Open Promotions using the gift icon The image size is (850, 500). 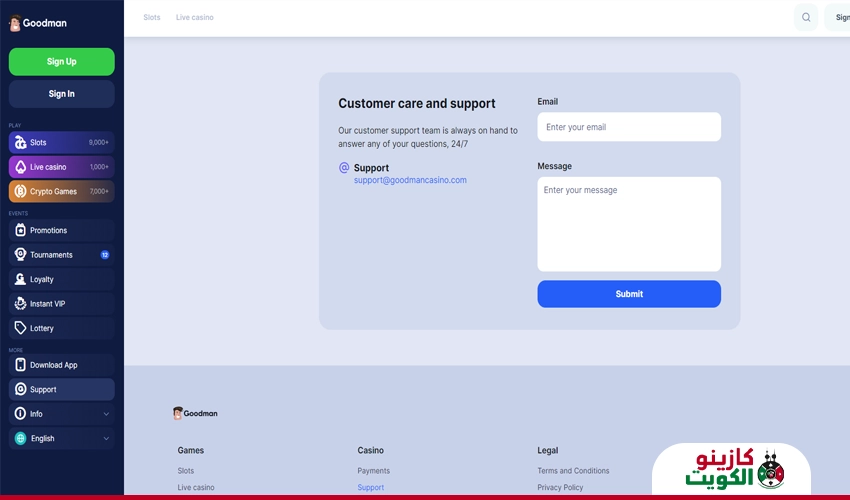point(20,230)
